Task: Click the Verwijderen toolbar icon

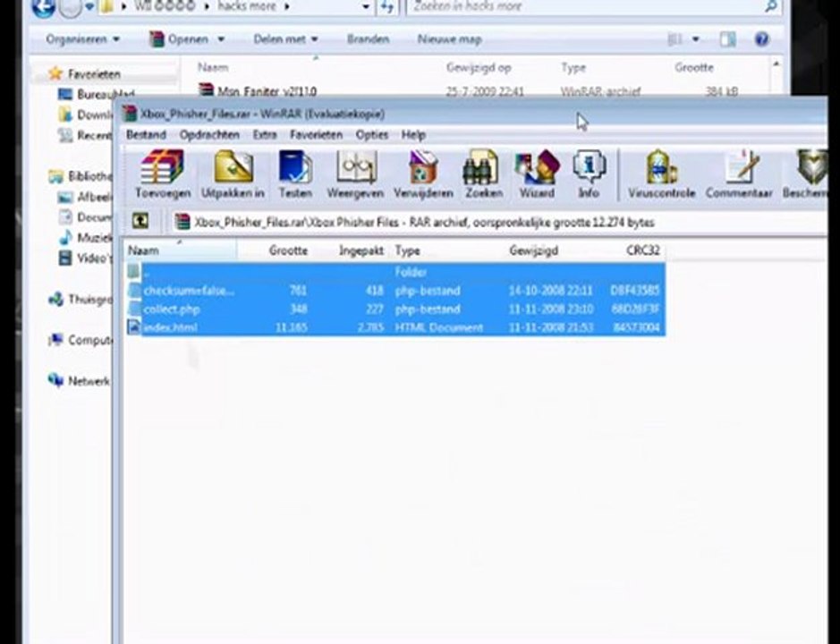Action: (x=423, y=174)
